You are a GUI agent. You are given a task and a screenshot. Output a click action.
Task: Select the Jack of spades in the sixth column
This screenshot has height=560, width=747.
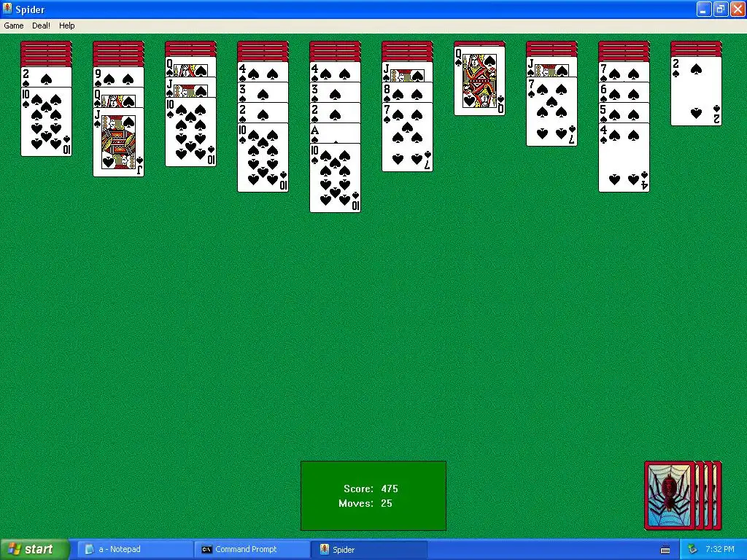pyautogui.click(x=407, y=72)
